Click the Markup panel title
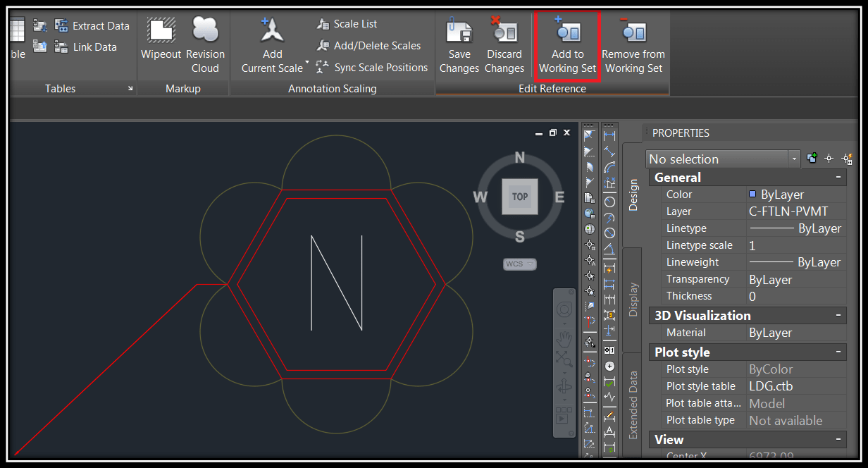This screenshot has width=868, height=468. 183,89
